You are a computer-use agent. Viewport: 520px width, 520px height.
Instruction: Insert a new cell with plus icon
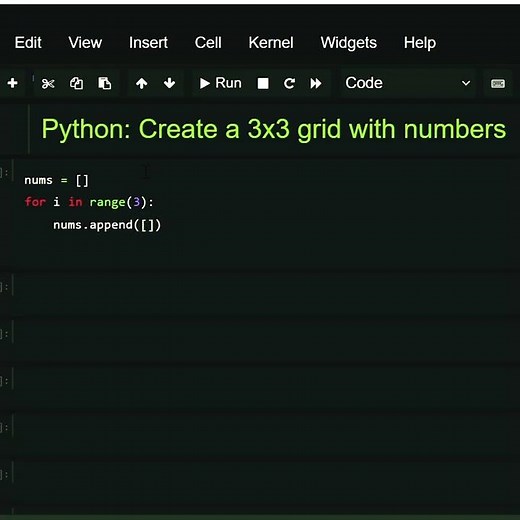[13, 83]
